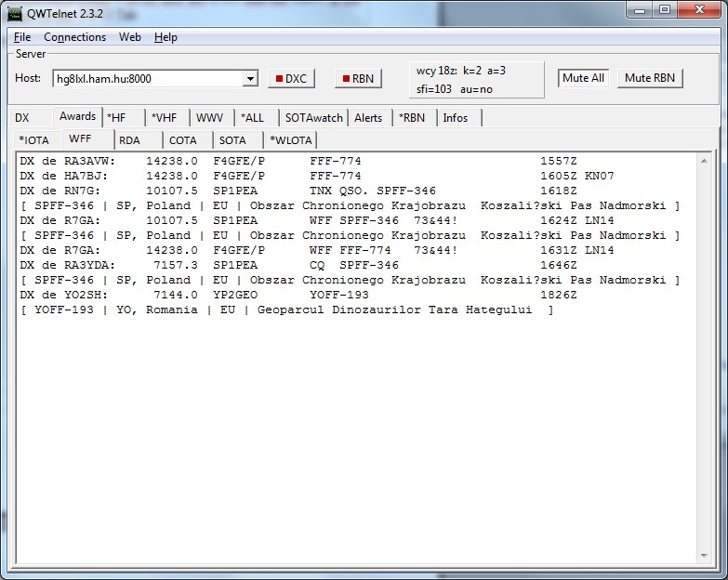This screenshot has height=580, width=728.
Task: Open the Help menu
Action: [165, 37]
